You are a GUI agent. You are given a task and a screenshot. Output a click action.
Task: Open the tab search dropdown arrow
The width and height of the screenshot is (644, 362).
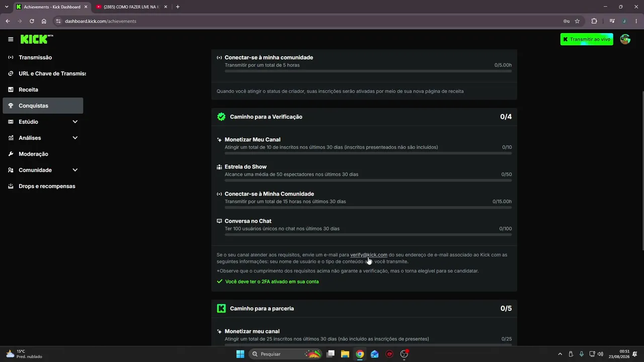point(7,7)
